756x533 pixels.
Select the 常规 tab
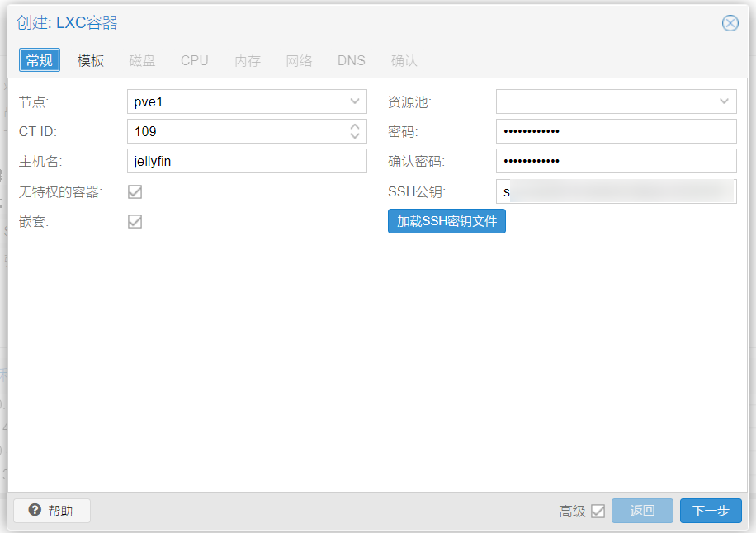(x=39, y=59)
